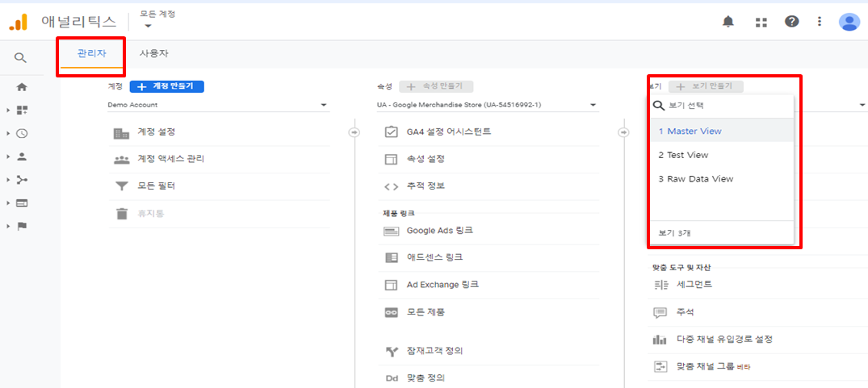Expand the Customization sidebar section arrow
The width and height of the screenshot is (868, 388).
click(x=8, y=111)
